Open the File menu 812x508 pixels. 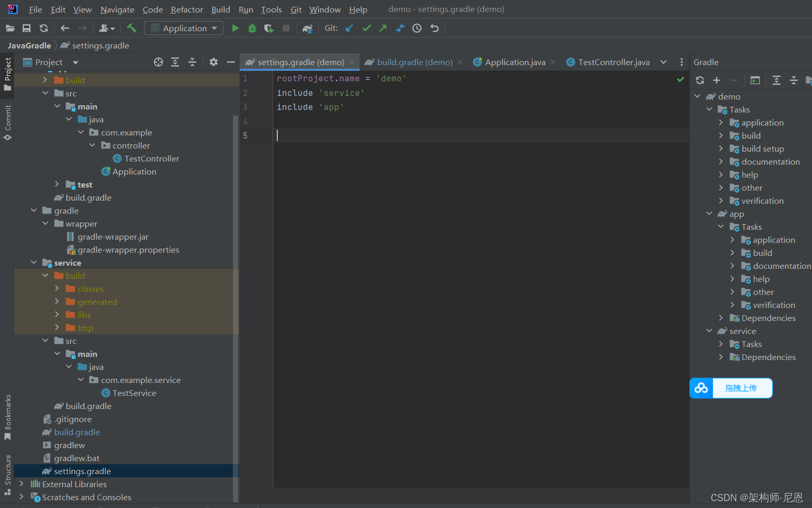click(x=35, y=9)
